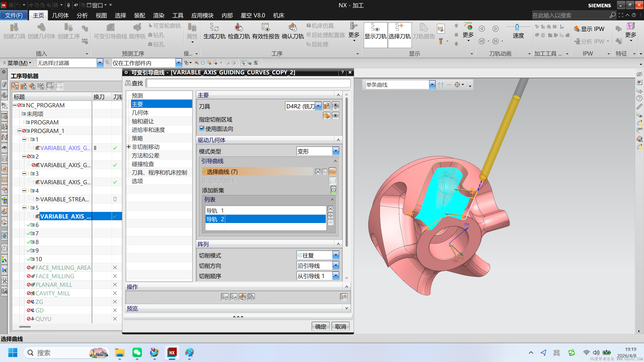The image size is (644, 362).
Task: Remove the selected guide from the 列表
Action: [331, 209]
